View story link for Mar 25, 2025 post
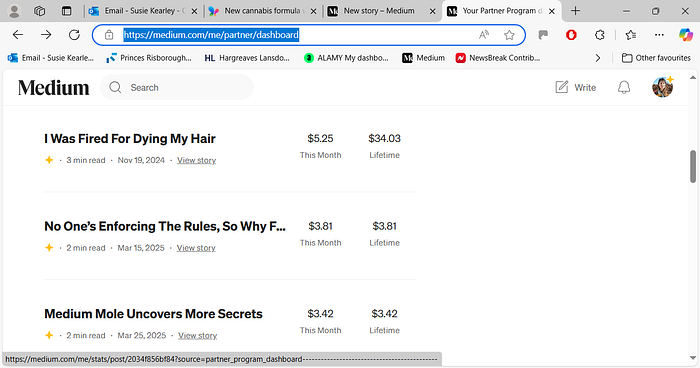 click(x=197, y=335)
